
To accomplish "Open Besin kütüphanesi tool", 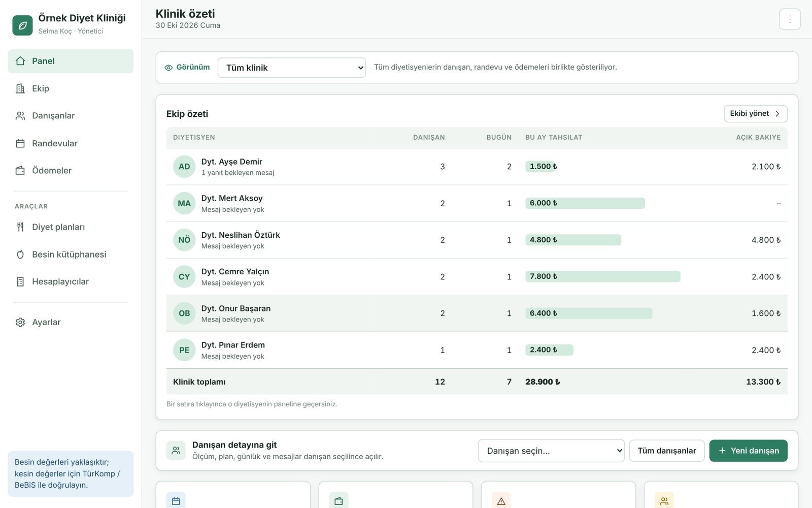I will 71,255.
